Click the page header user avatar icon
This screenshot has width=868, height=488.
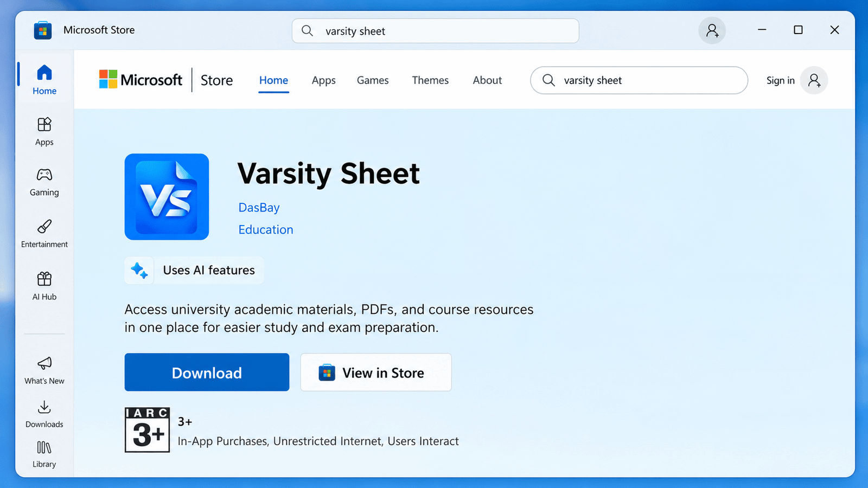click(x=814, y=80)
